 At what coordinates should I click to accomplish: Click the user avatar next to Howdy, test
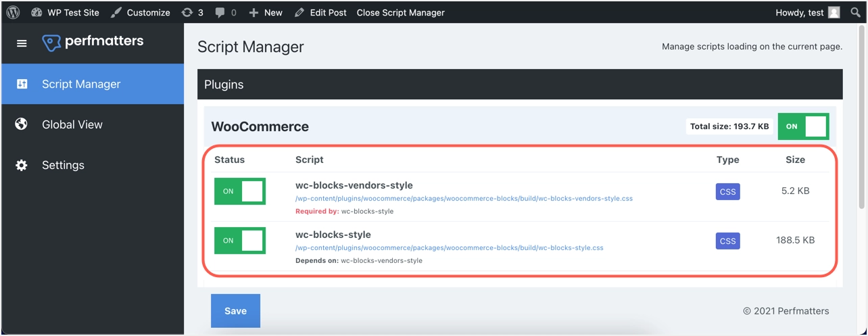tap(834, 12)
